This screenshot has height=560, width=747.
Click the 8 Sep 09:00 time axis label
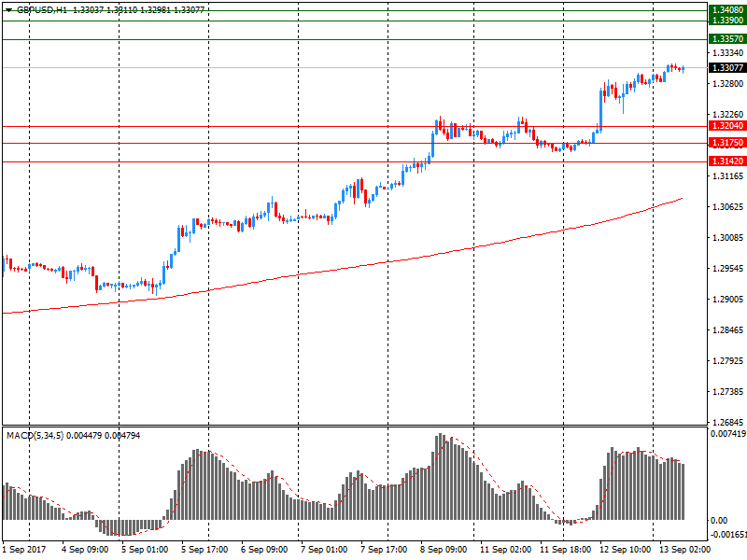(444, 550)
